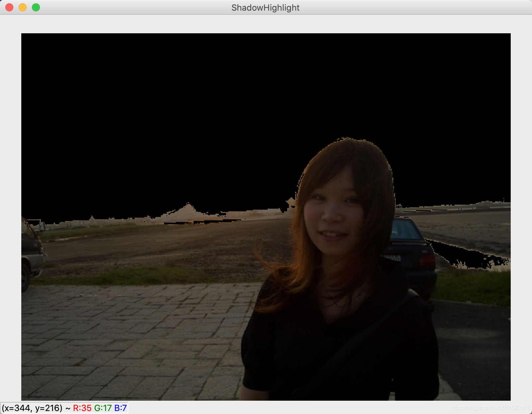532x414 pixels.
Task: Click the red channel value R:35
Action: [82, 408]
